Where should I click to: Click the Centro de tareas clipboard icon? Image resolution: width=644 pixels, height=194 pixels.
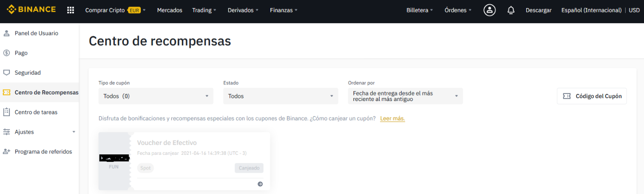(x=7, y=112)
